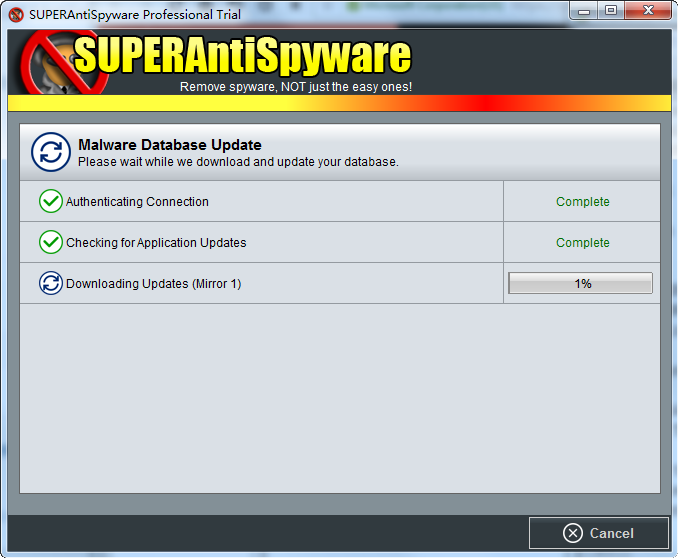Click the X circle icon in Cancel button
Viewport: 679px width, 559px height.
point(573,533)
